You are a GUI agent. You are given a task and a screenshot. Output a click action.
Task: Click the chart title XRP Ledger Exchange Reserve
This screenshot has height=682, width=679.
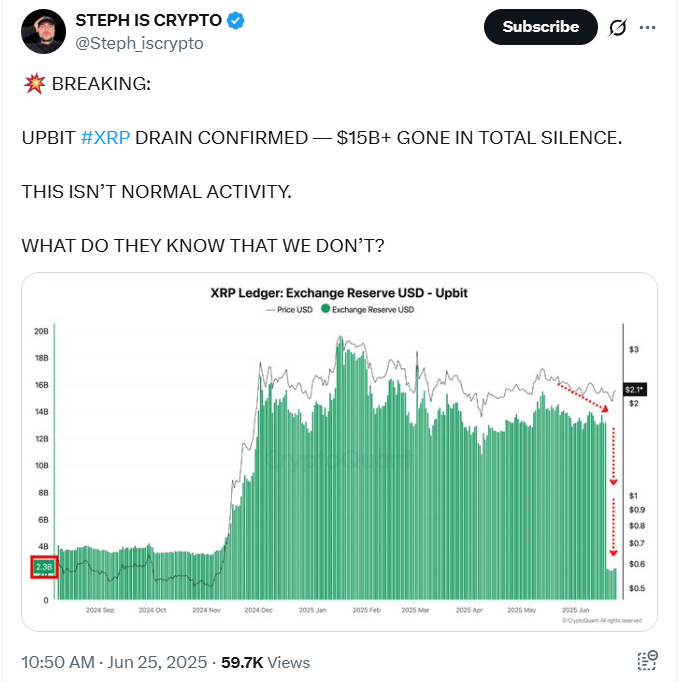point(339,293)
